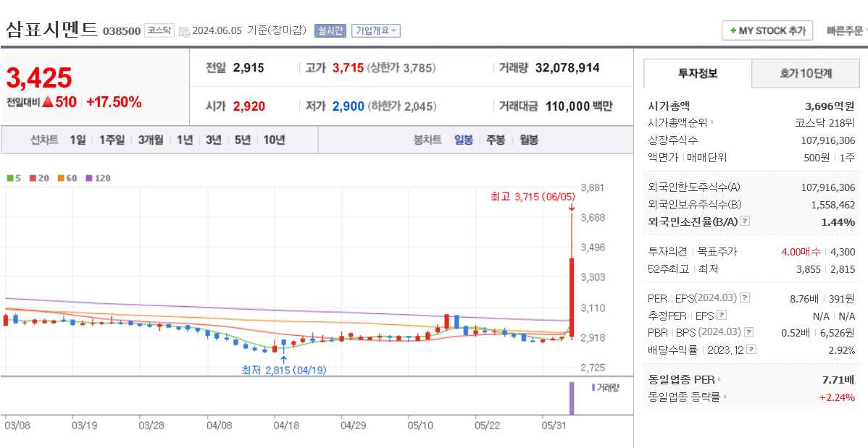Image resolution: width=868 pixels, height=448 pixels.
Task: Click the PBR BPS help question-mark icon
Action: (748, 332)
